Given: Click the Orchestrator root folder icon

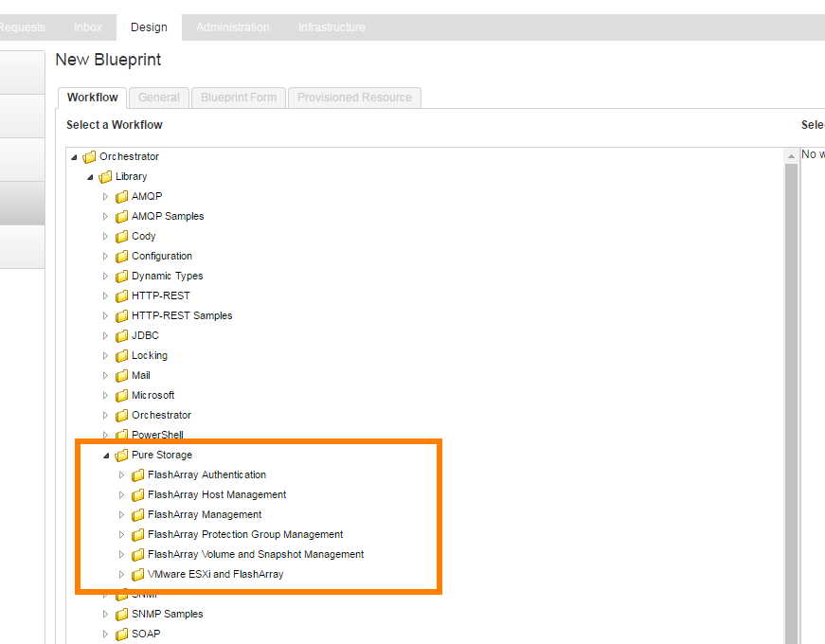Looking at the screenshot, I should pos(89,157).
